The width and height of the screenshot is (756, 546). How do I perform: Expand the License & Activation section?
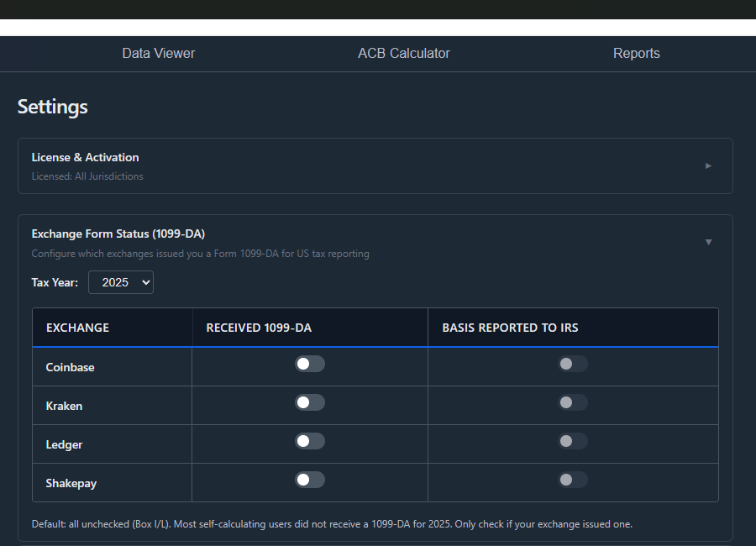[x=708, y=165]
